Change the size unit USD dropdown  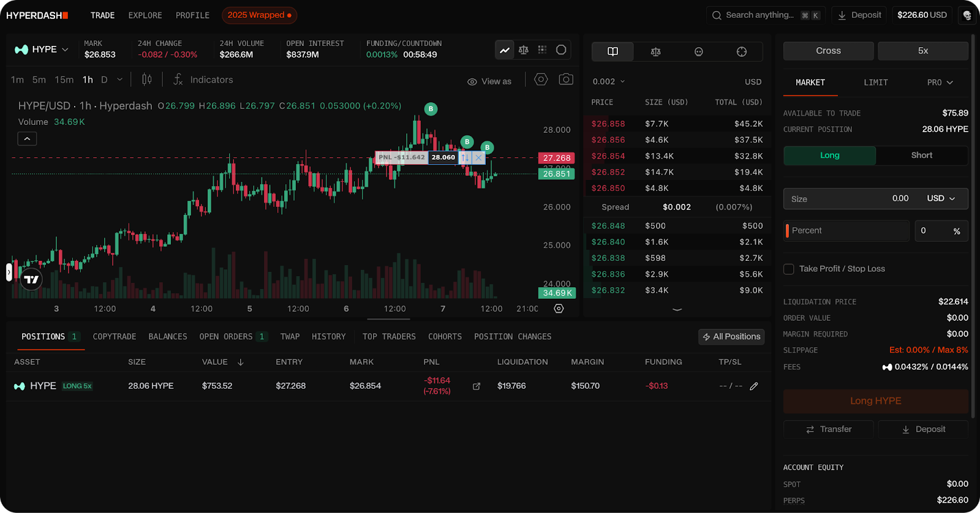click(x=941, y=198)
